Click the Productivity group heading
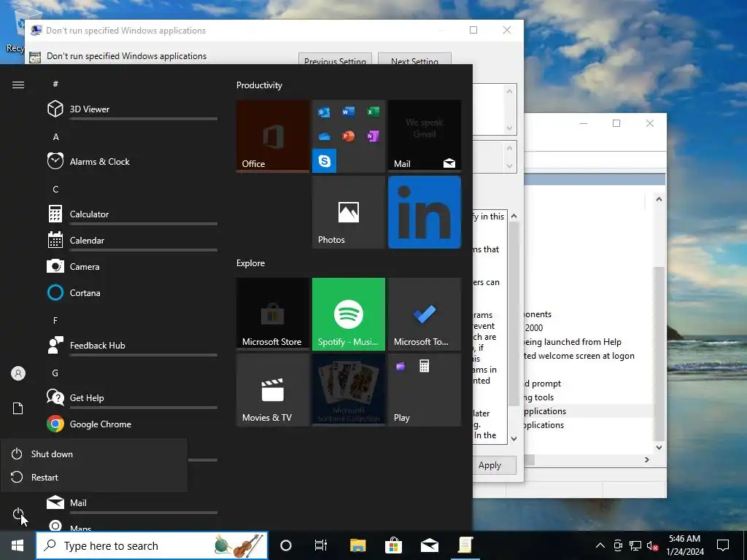This screenshot has height=560, width=747. pos(259,85)
